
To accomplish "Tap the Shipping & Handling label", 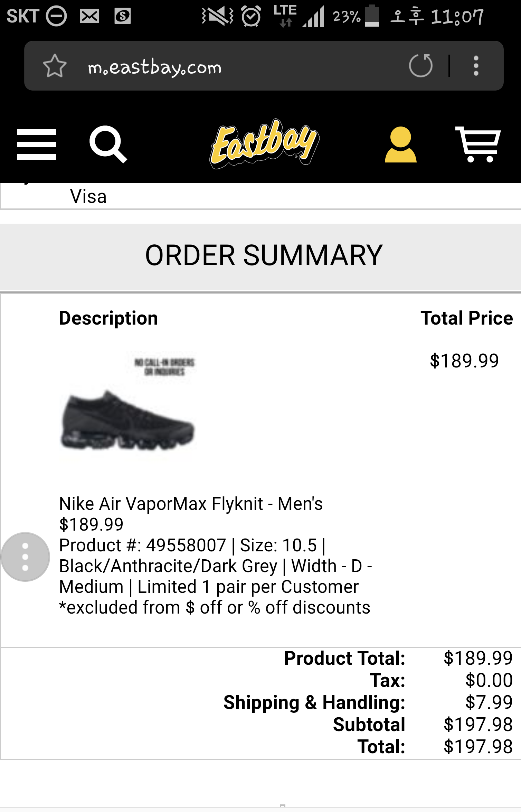I will click(314, 702).
